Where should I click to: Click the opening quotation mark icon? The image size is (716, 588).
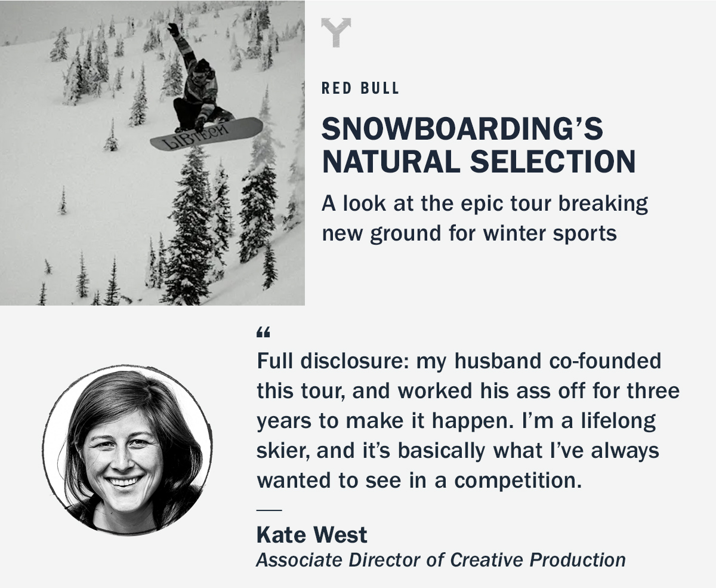tap(263, 333)
